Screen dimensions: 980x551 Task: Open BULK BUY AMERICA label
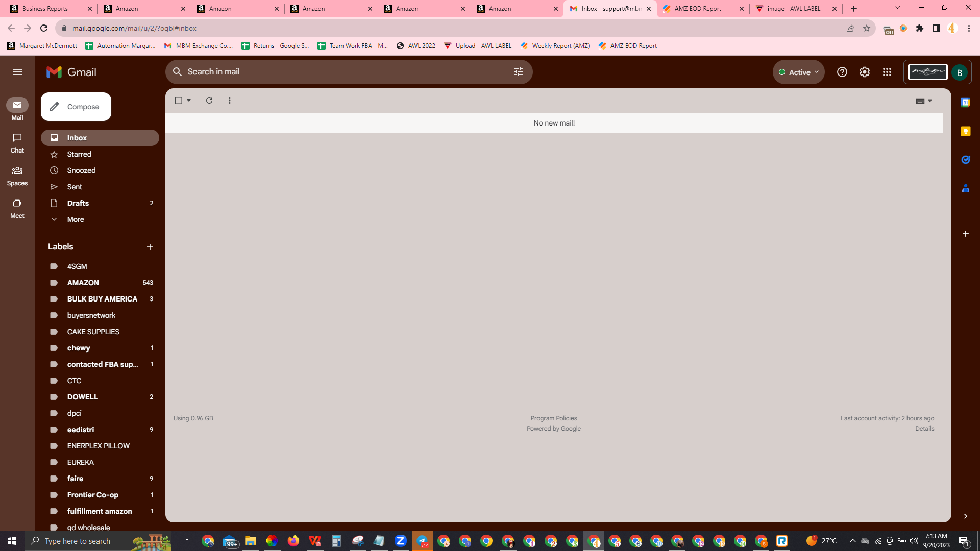point(100,299)
